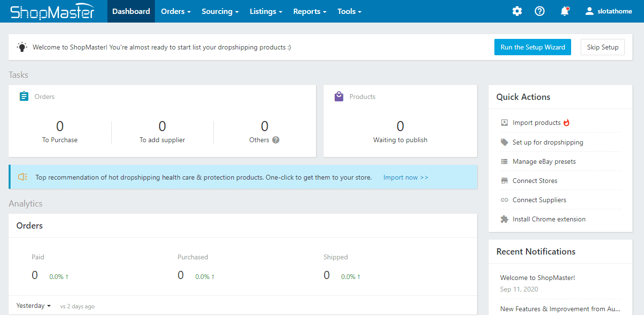Click the Others help tooltip icon
Viewport: 644px width, 316px height.
coord(276,140)
